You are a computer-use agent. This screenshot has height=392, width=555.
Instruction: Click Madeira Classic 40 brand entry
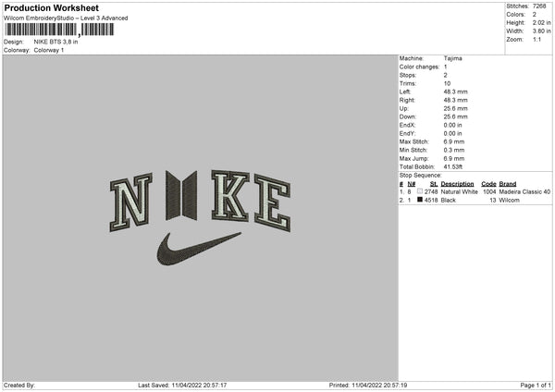click(524, 191)
